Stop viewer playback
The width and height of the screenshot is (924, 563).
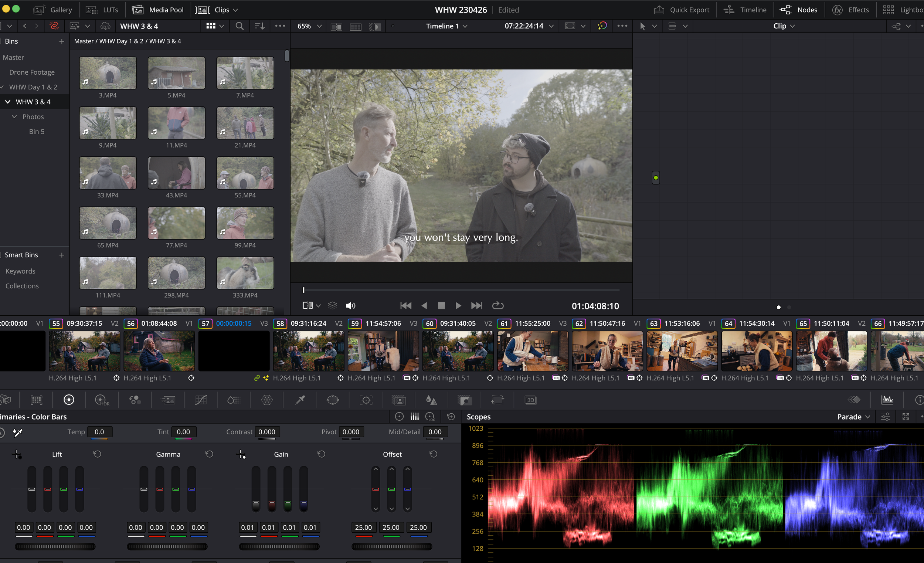441,306
